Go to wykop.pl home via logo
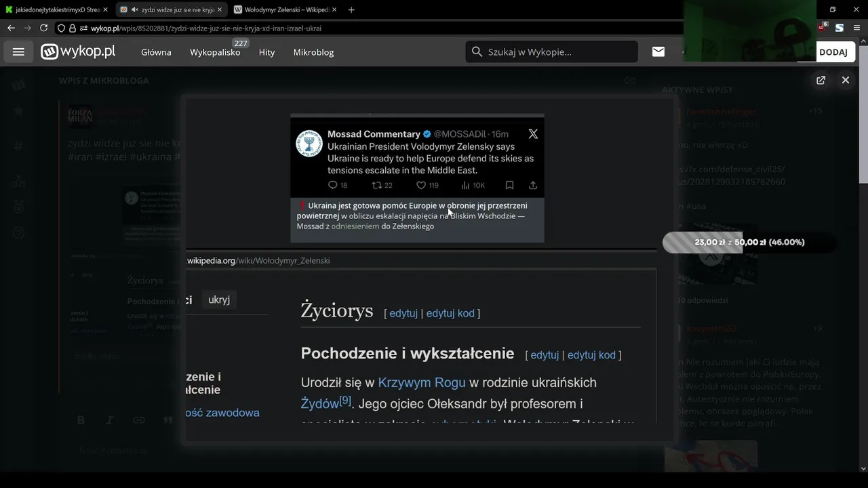Image resolution: width=868 pixels, height=488 pixels. (78, 52)
